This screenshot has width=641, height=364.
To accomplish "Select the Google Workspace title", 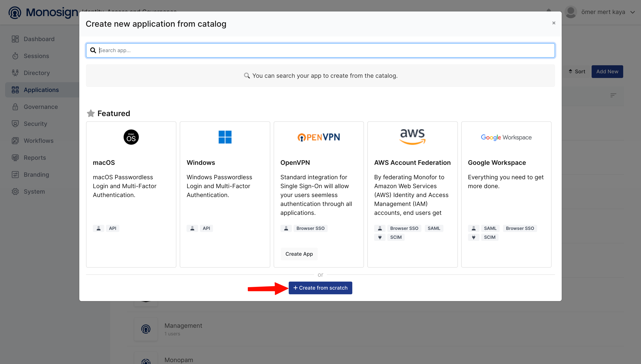I will tap(497, 163).
